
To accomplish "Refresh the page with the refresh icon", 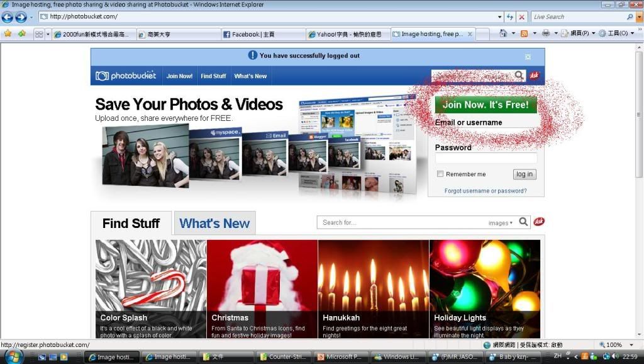I will (510, 17).
